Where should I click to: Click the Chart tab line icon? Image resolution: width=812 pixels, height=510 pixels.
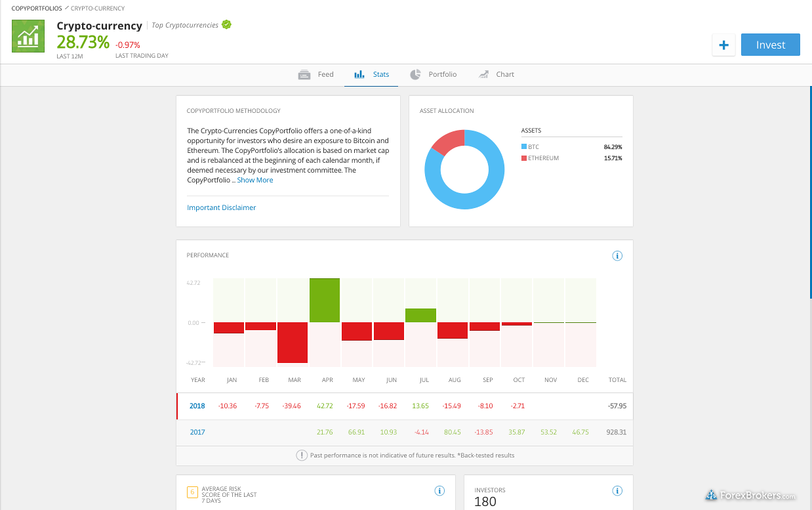pyautogui.click(x=483, y=74)
